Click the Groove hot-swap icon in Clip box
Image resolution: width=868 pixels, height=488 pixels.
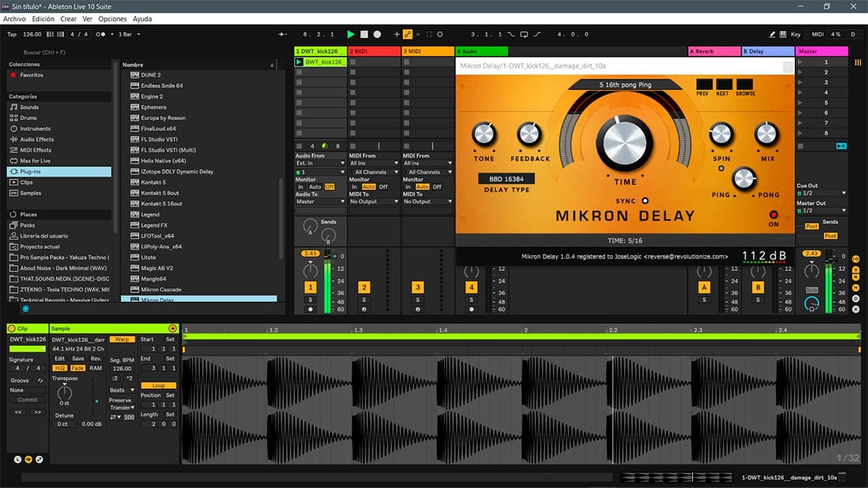coord(41,380)
